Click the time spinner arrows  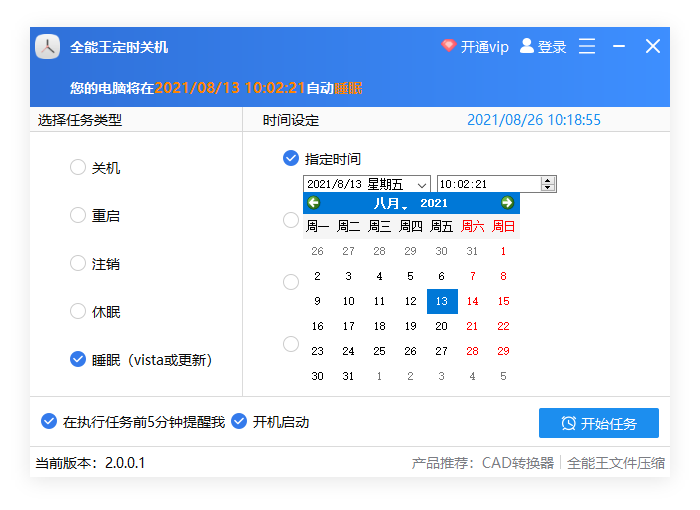click(547, 184)
